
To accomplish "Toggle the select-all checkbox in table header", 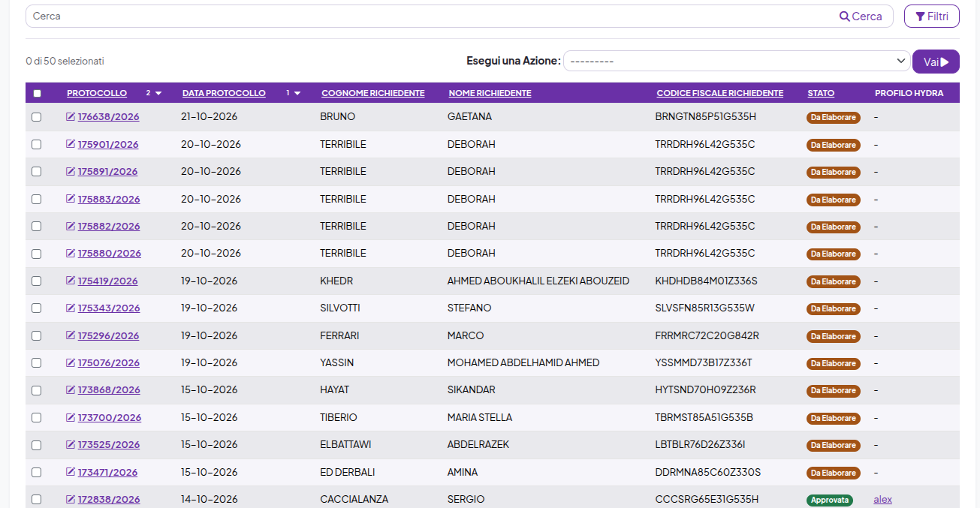I will [37, 94].
